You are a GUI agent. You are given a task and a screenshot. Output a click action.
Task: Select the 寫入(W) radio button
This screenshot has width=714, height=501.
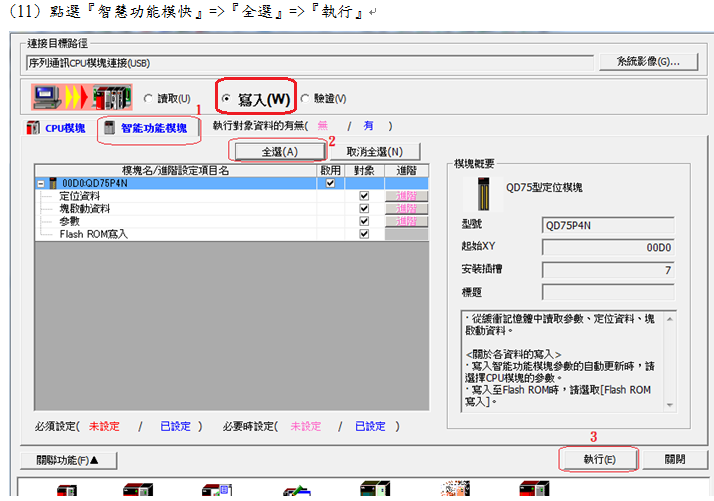pos(228,98)
